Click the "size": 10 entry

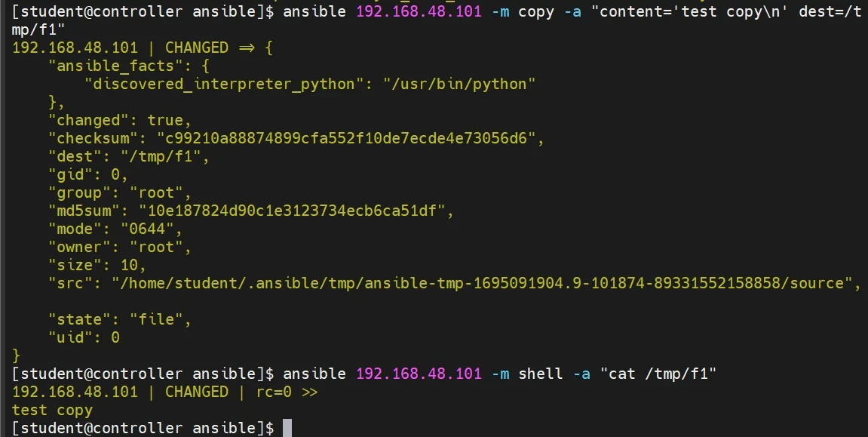pos(97,265)
